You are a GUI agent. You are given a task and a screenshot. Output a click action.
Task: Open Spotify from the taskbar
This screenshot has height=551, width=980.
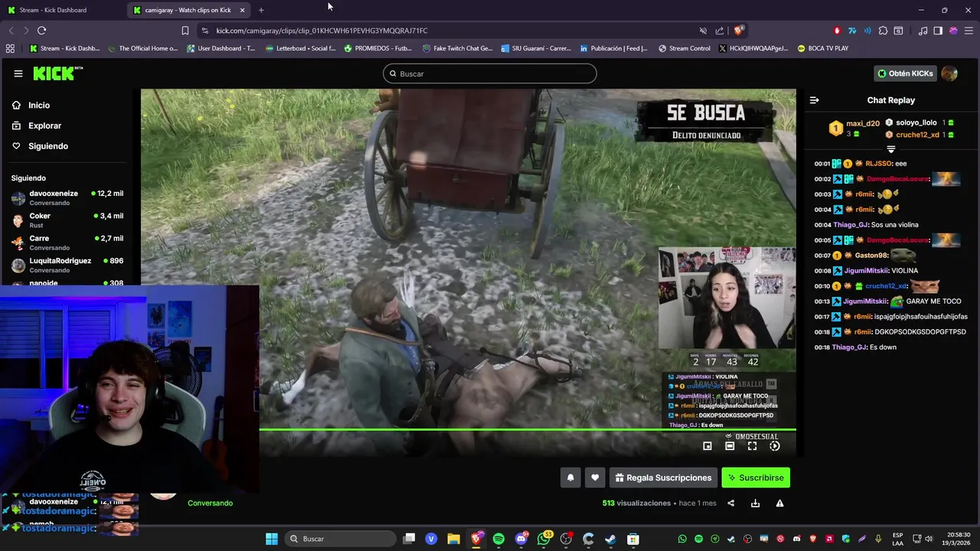[x=498, y=539]
